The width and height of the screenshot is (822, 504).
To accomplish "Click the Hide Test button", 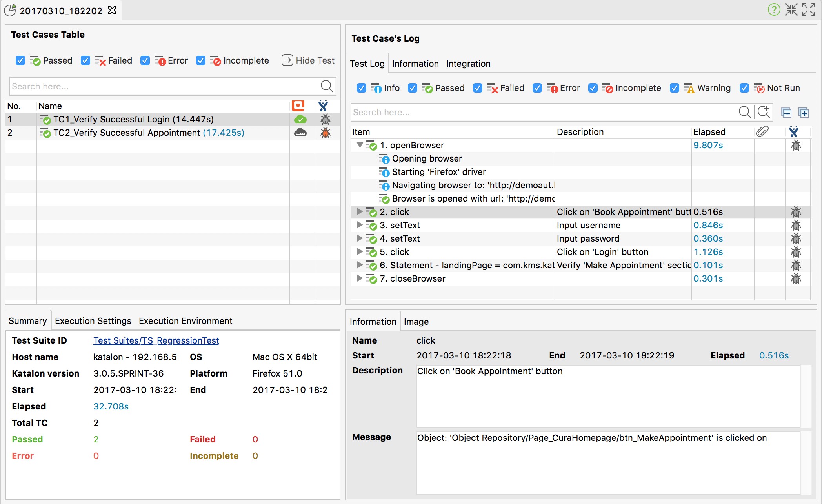I will pyautogui.click(x=308, y=60).
